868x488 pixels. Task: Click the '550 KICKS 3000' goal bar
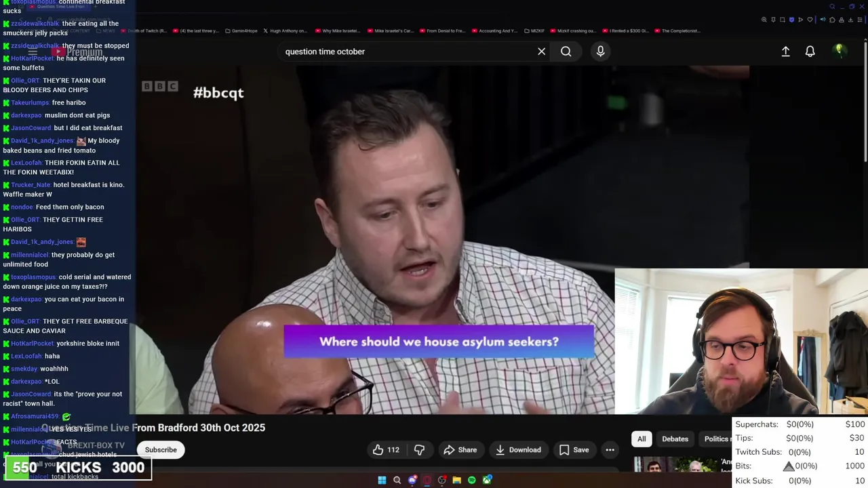[78, 468]
